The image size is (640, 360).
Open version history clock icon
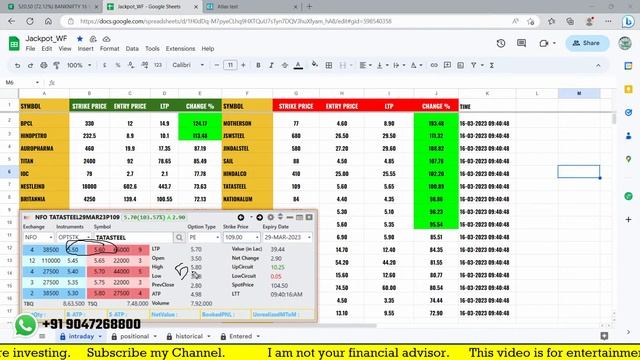[x=501, y=43]
